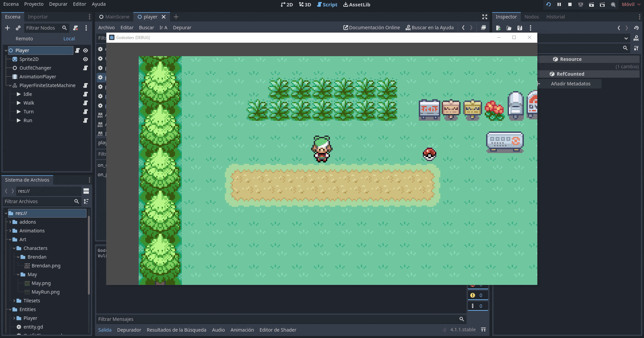Open script attached to Idle state
This screenshot has height=338, width=644.
86,94
